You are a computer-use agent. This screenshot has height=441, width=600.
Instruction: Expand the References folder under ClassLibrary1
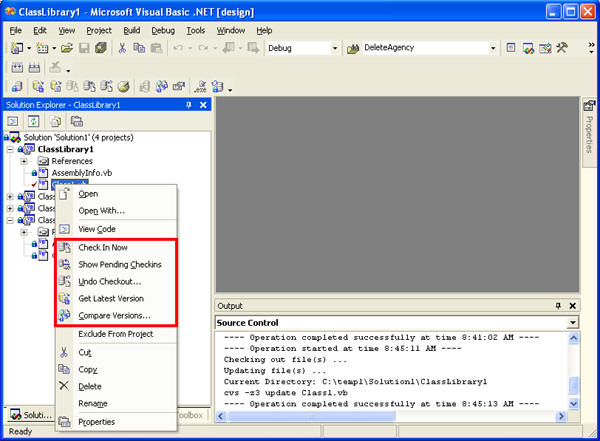pos(24,161)
